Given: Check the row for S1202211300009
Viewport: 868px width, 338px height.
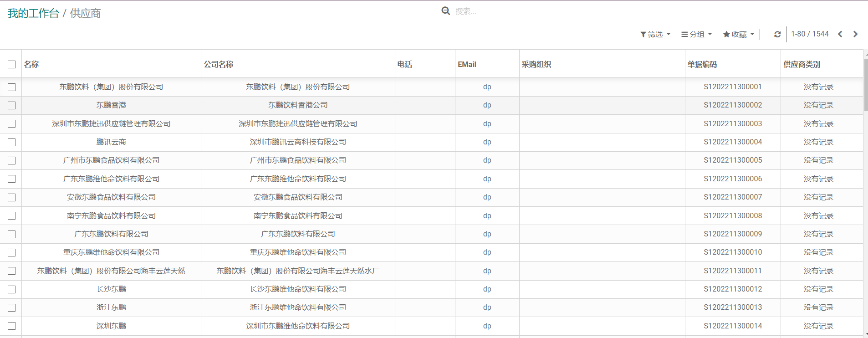Looking at the screenshot, I should 12,234.
